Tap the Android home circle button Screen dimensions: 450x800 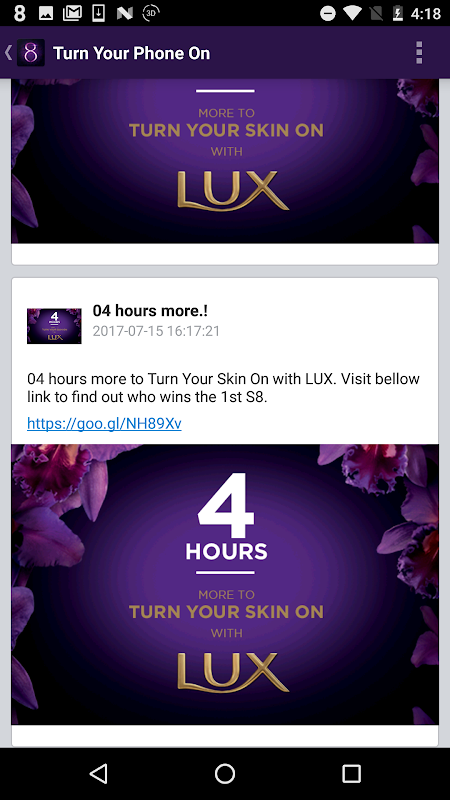click(x=225, y=773)
